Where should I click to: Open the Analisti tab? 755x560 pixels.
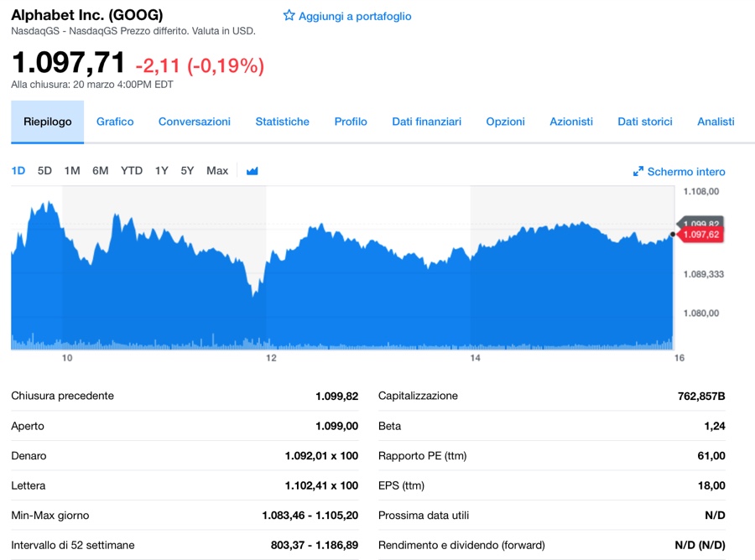pos(716,122)
